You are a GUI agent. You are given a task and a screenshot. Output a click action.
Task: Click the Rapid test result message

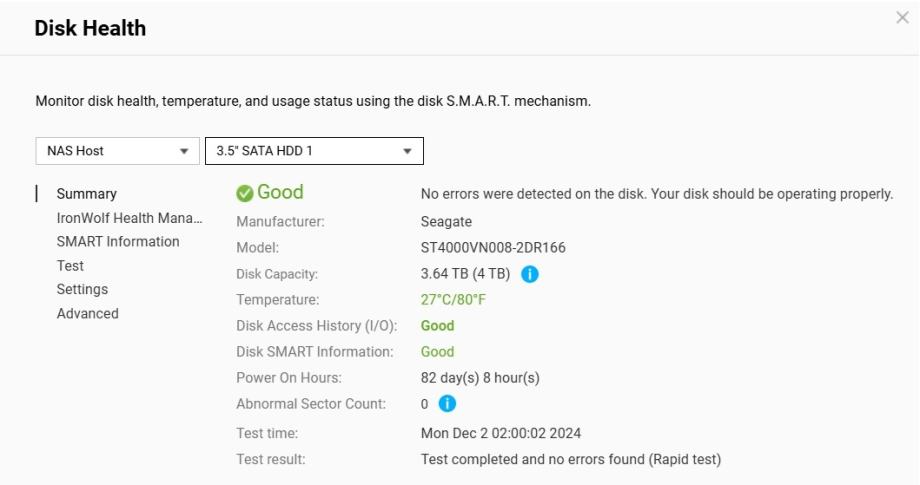[570, 460]
